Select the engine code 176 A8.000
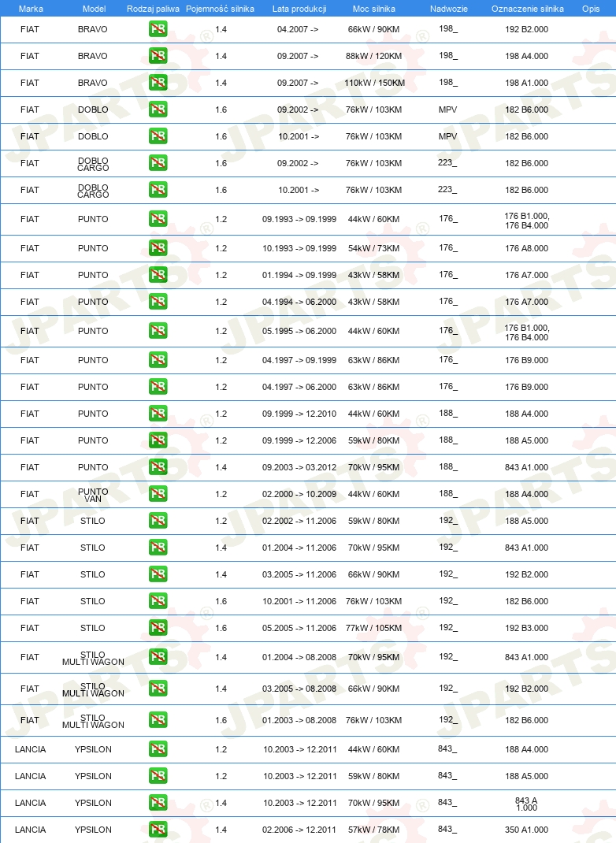 [527, 248]
